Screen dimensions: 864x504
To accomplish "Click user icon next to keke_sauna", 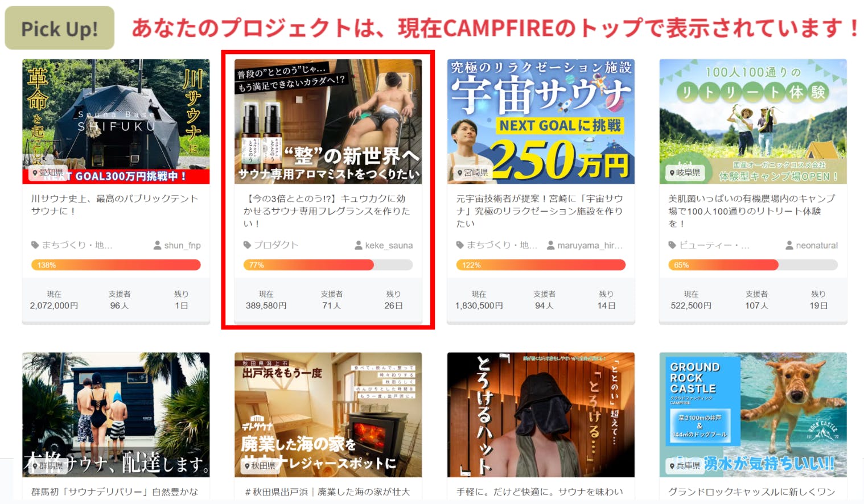I will (x=359, y=245).
